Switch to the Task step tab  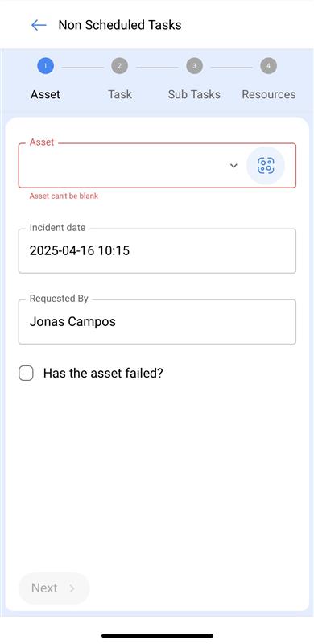(120, 94)
